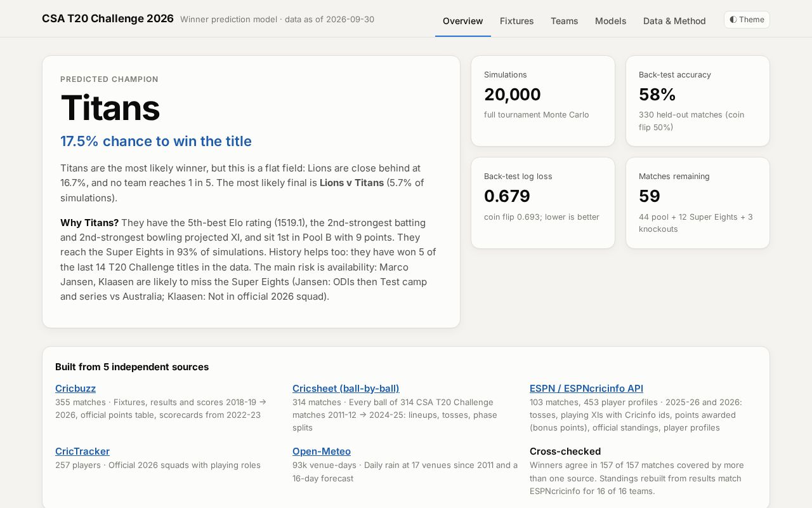Click the bold Lions v Titans text
Image resolution: width=812 pixels, height=508 pixels.
[x=351, y=183]
